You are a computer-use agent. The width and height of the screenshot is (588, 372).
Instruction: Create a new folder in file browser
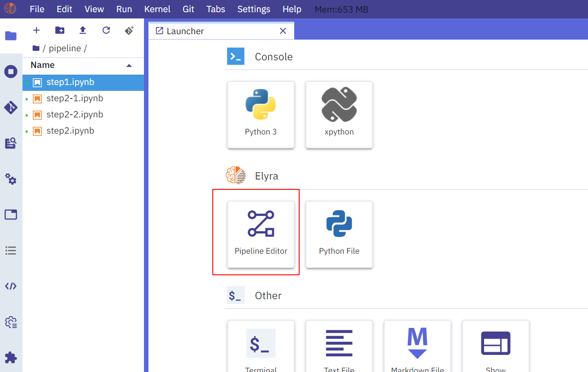point(60,30)
